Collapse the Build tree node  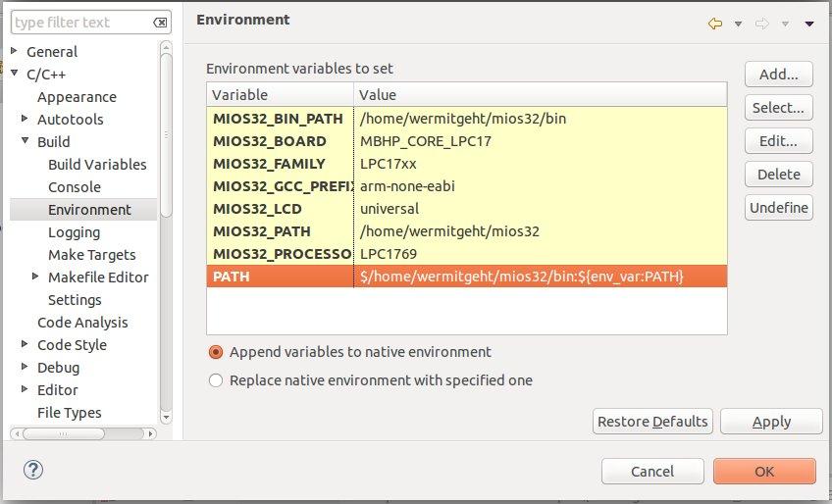pos(25,140)
